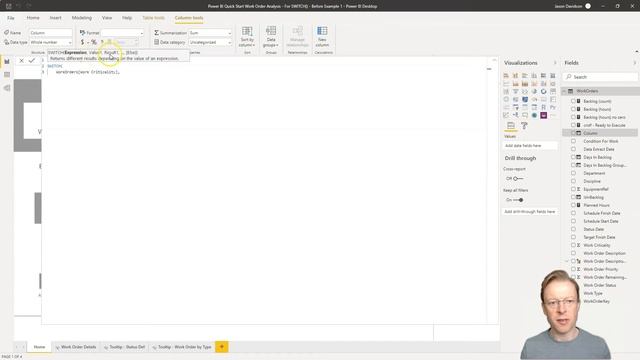Collapse the Visualizations pane chevron

(x=555, y=63)
